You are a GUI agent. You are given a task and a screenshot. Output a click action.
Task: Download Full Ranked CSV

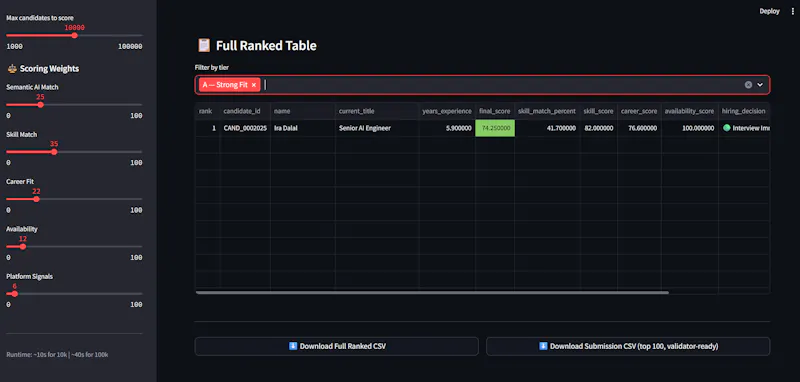(337, 346)
